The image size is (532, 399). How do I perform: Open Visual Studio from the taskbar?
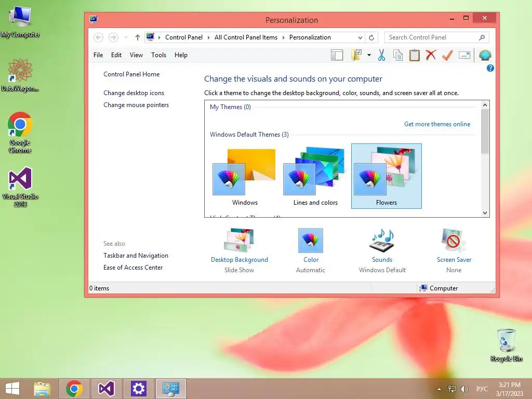(106, 389)
